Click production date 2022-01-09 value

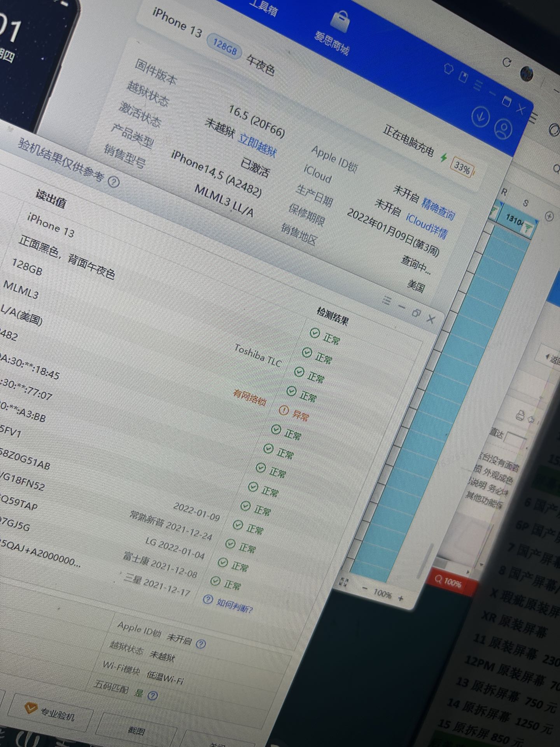coord(197,512)
